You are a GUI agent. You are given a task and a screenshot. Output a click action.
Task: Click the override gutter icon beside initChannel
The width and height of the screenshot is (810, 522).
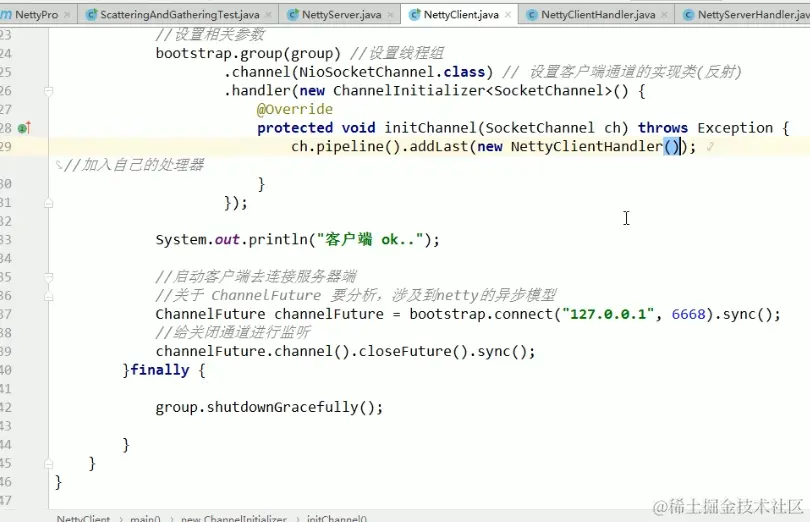click(x=24, y=128)
